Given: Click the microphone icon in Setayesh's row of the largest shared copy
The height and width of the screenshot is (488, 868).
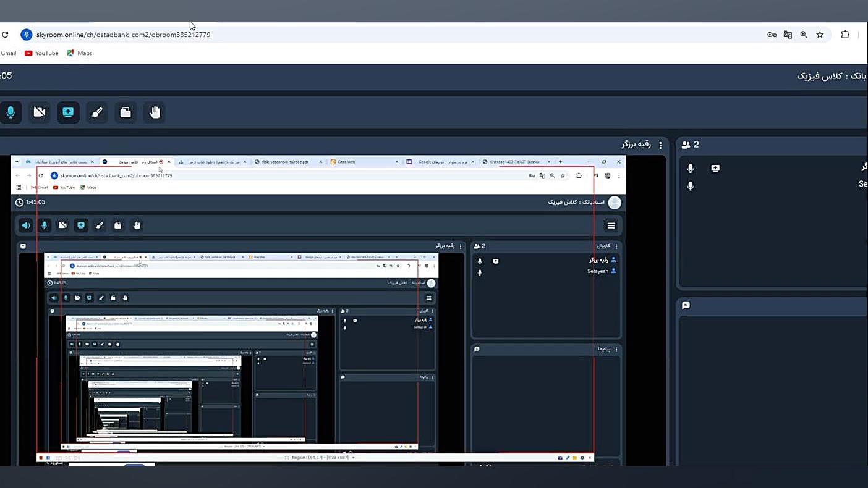Looking at the screenshot, I should [480, 272].
